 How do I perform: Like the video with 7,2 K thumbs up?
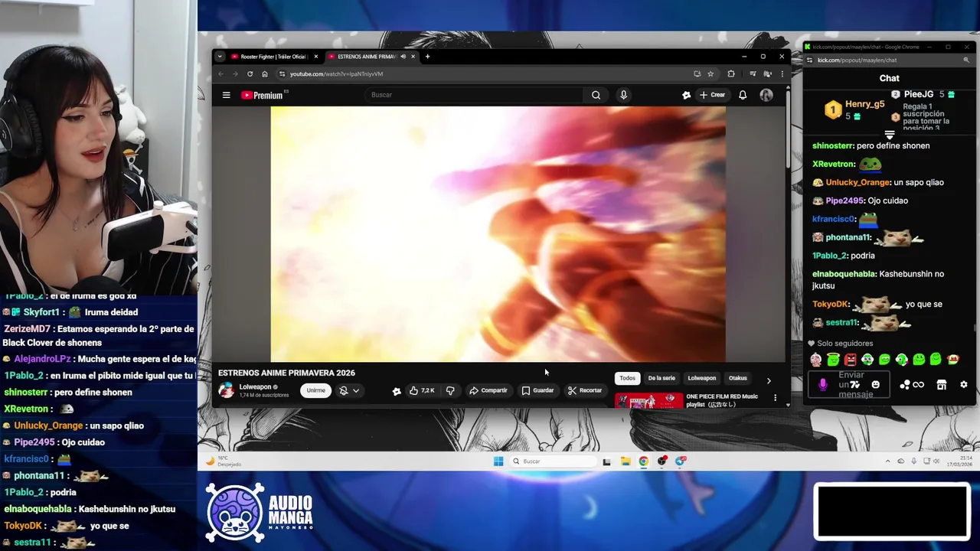(422, 390)
